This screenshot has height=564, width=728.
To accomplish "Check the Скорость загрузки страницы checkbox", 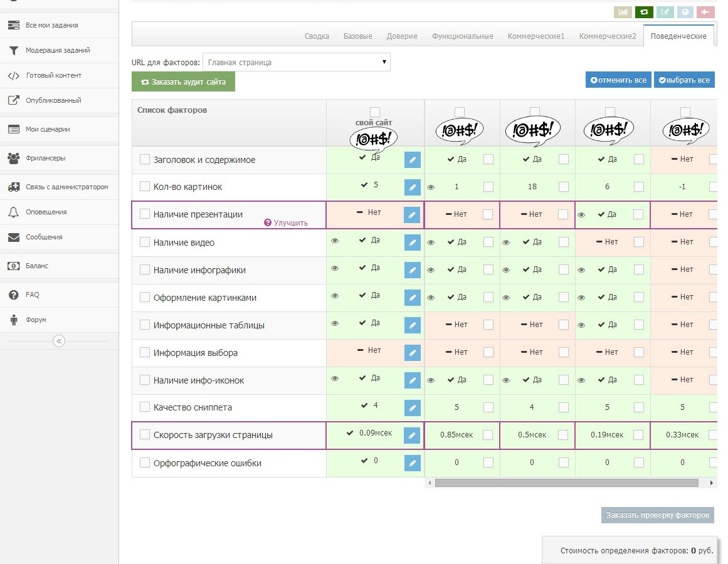I will click(145, 435).
